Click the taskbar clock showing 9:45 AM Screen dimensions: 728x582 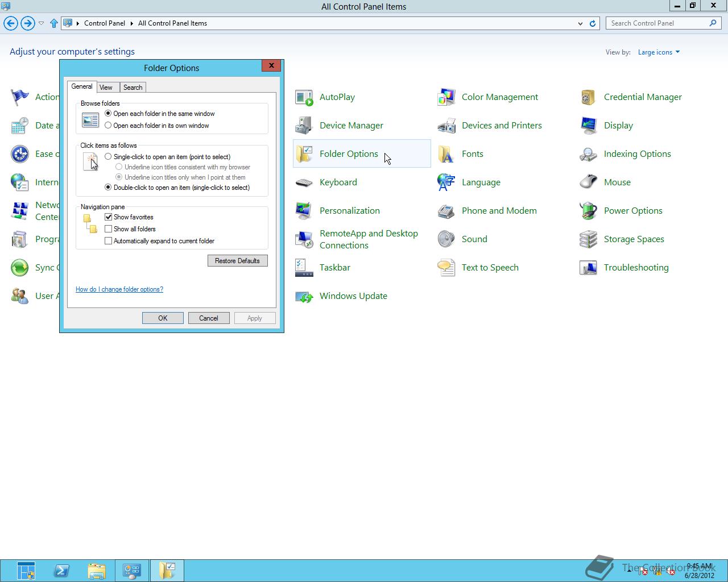699,566
